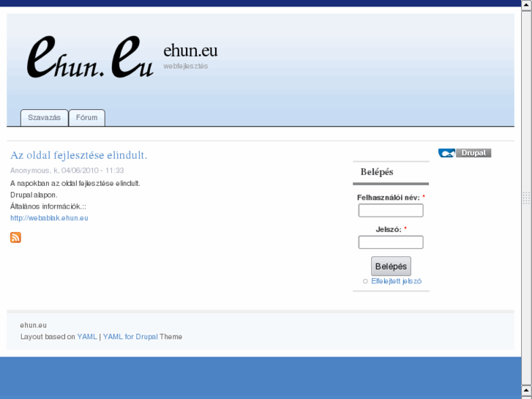Open the article title 'Az oldal fejlesztése elindult.'
This screenshot has width=532, height=399.
[79, 155]
